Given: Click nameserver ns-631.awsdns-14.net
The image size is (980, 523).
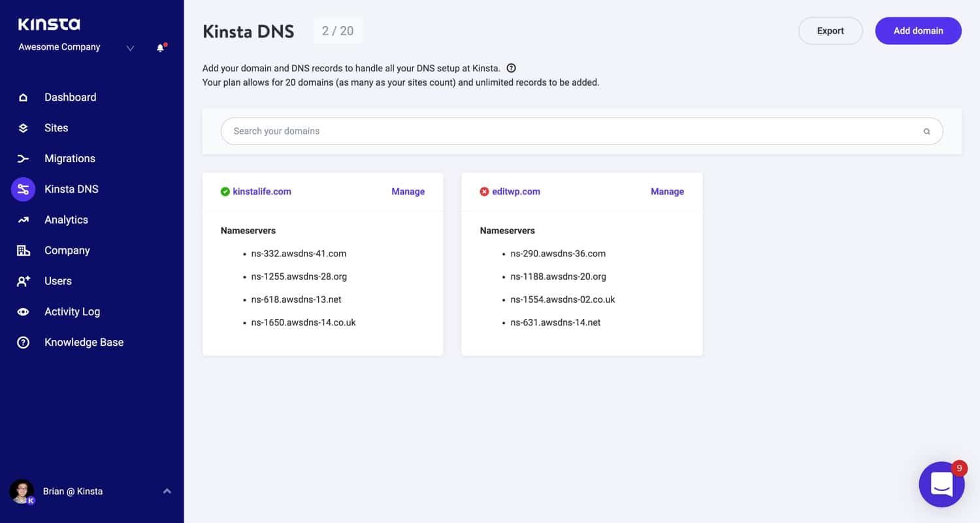Looking at the screenshot, I should (556, 322).
